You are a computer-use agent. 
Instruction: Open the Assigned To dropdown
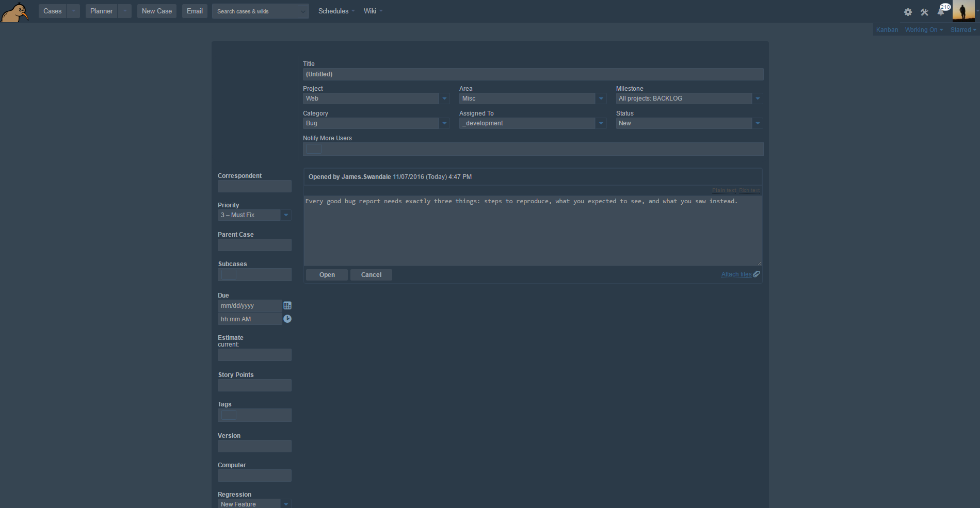601,123
